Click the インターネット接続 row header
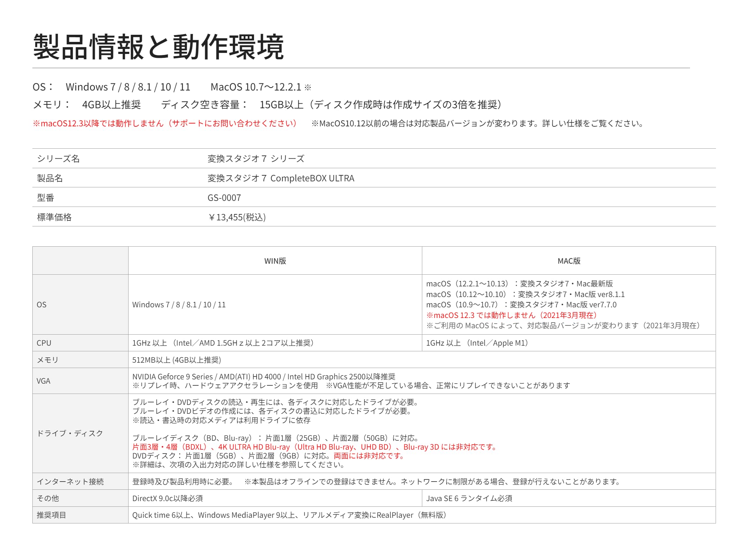The height and width of the screenshot is (560, 749). tap(70, 482)
